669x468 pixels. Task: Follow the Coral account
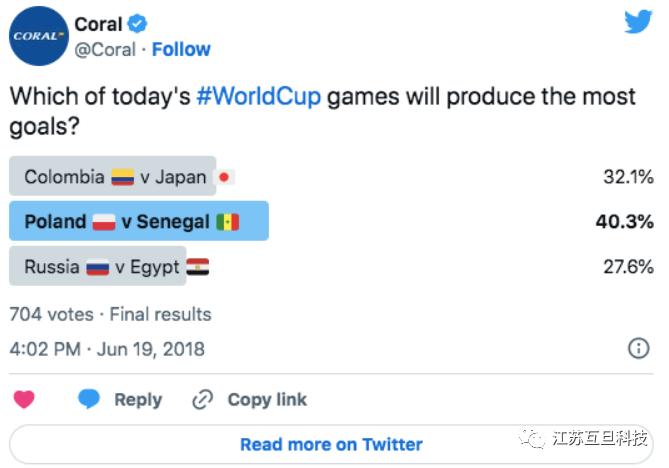[180, 49]
